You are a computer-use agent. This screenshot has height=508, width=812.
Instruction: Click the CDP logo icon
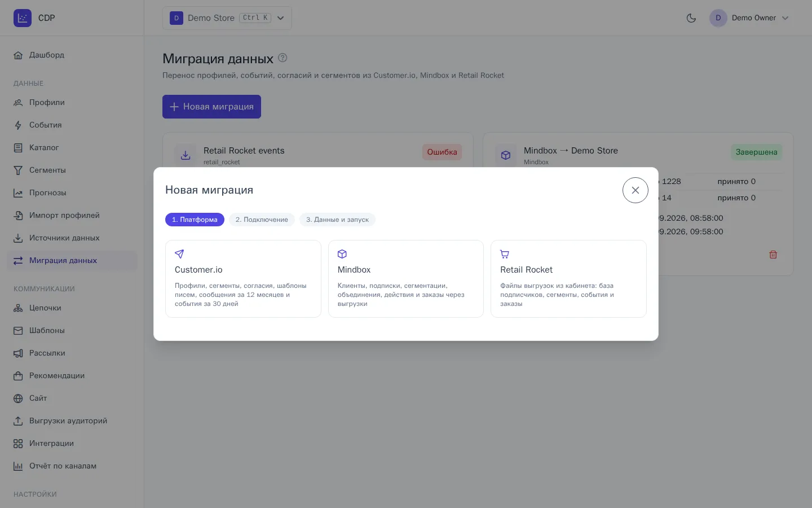[x=23, y=18]
